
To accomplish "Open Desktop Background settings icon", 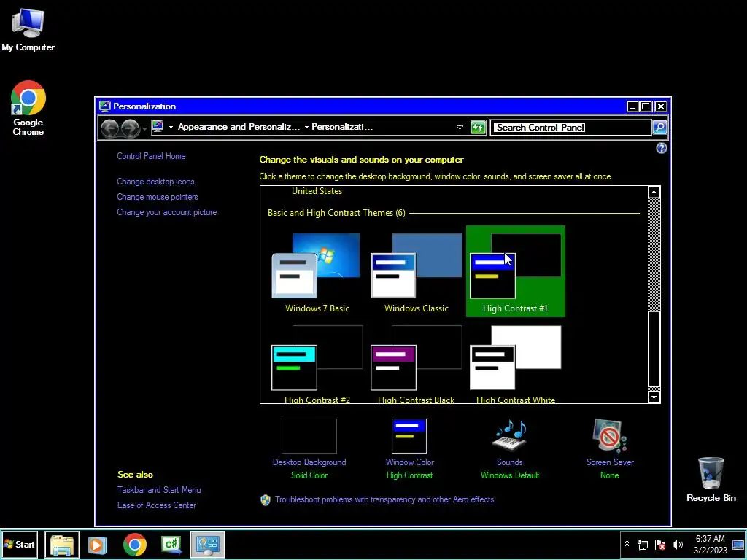I will click(x=309, y=436).
